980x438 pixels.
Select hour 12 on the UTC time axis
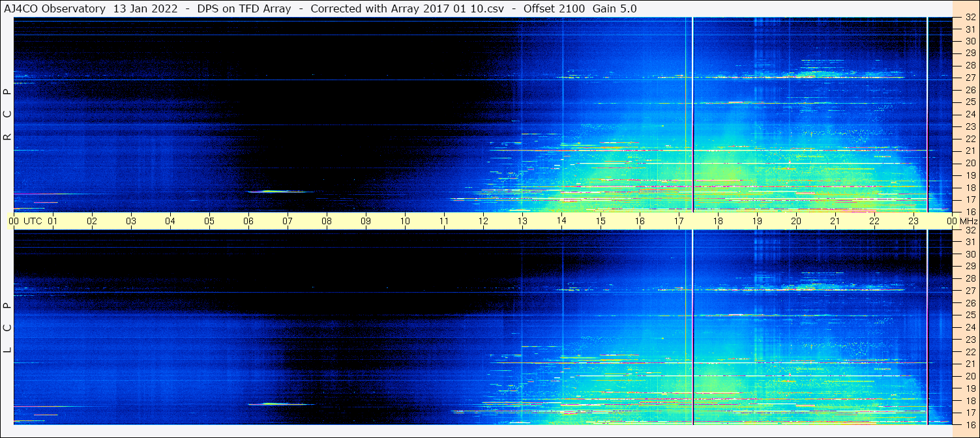(483, 221)
